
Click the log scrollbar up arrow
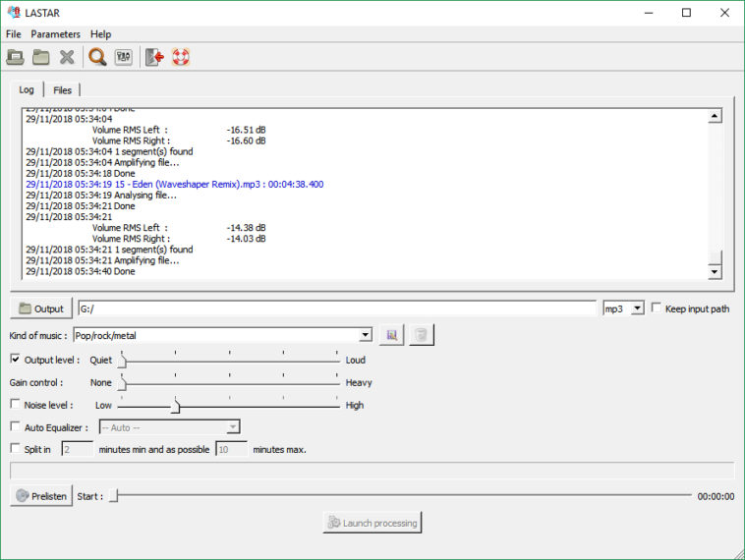[x=715, y=116]
